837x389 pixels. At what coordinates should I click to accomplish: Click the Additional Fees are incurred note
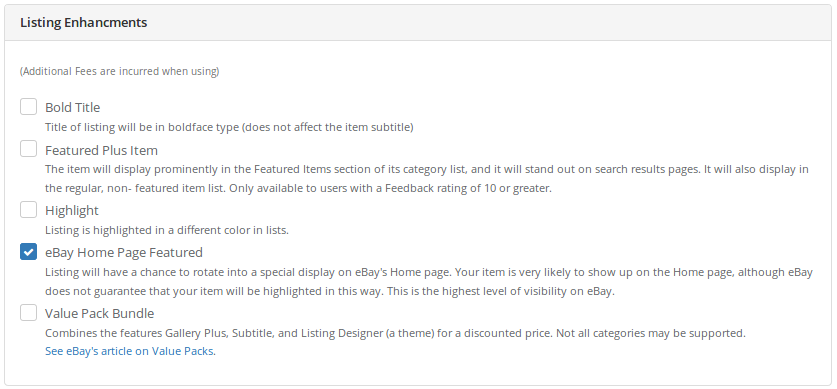[x=120, y=71]
